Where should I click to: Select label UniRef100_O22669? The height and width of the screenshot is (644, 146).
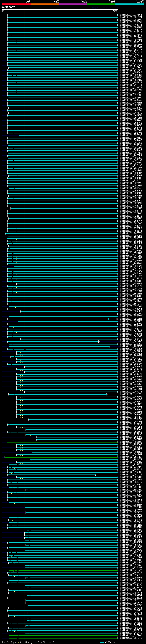[131, 47]
